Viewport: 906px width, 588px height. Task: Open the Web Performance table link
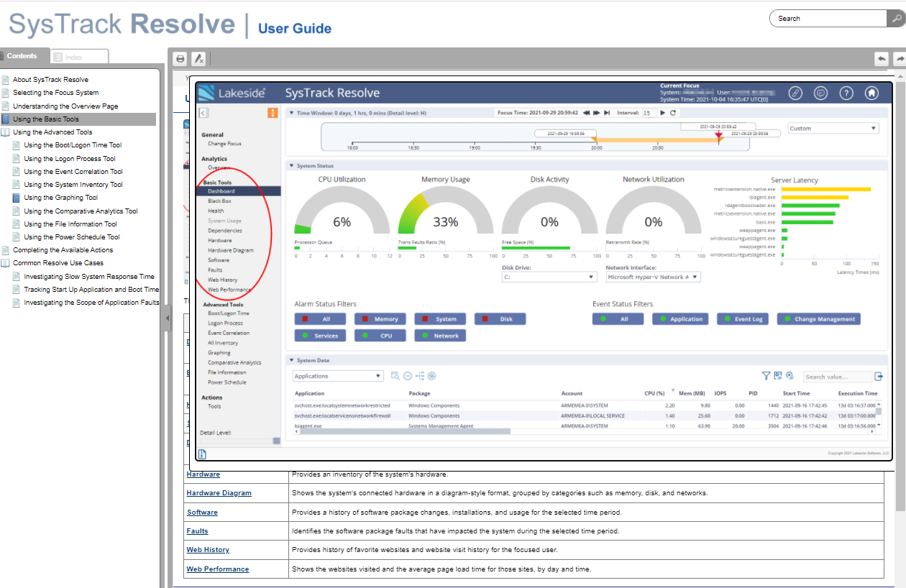(218, 569)
